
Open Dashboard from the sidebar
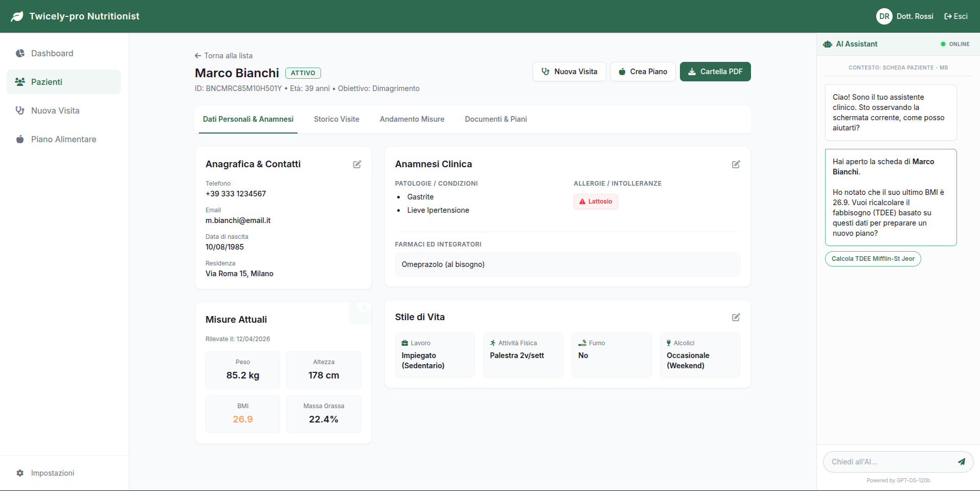(52, 53)
